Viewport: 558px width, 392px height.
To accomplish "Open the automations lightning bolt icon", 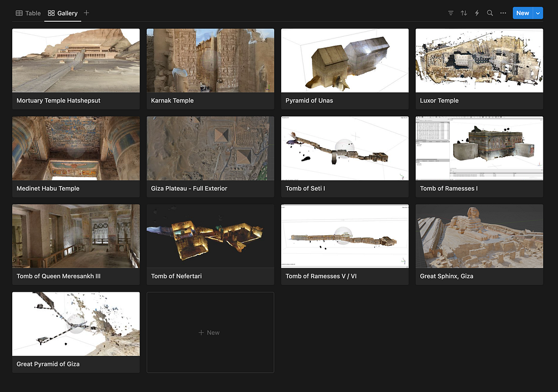I will point(477,13).
